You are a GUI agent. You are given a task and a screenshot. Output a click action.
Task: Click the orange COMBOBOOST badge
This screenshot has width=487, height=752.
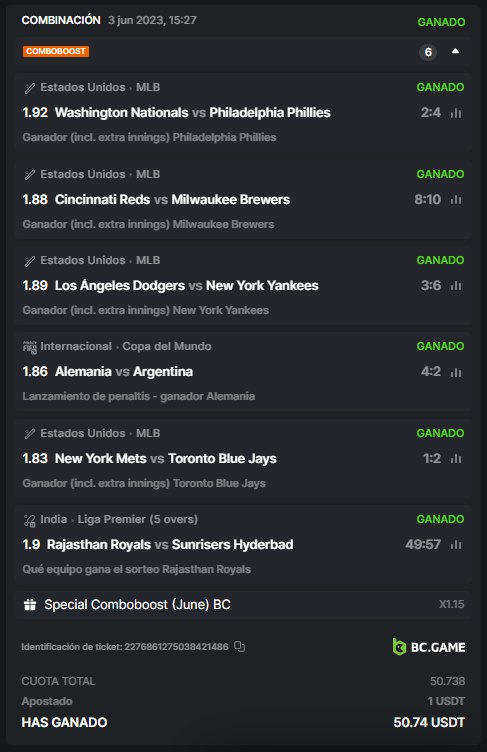pos(56,51)
